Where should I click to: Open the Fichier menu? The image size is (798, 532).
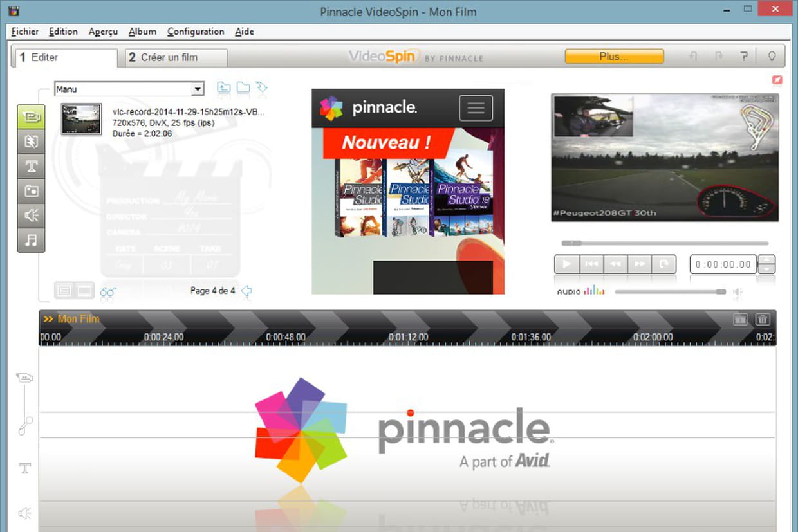[25, 32]
